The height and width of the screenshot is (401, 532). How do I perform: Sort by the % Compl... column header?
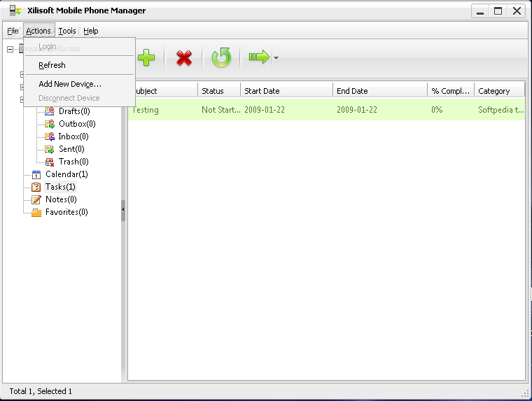(451, 91)
